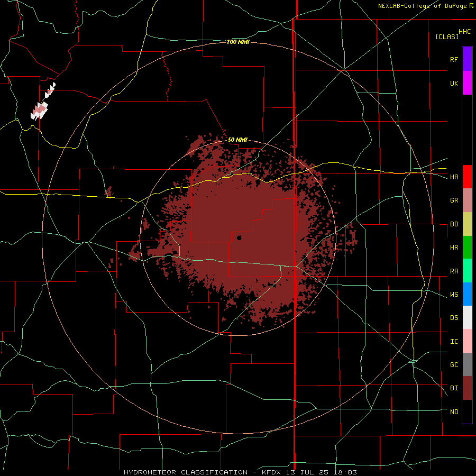Select the "BD" legend label text
This screenshot has width=476, height=476.
point(454,224)
